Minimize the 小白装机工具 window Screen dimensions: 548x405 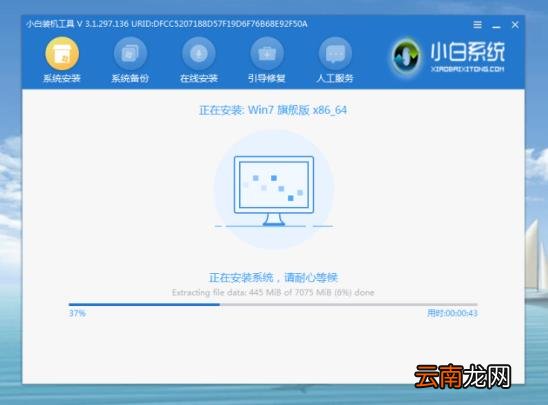pyautogui.click(x=496, y=26)
